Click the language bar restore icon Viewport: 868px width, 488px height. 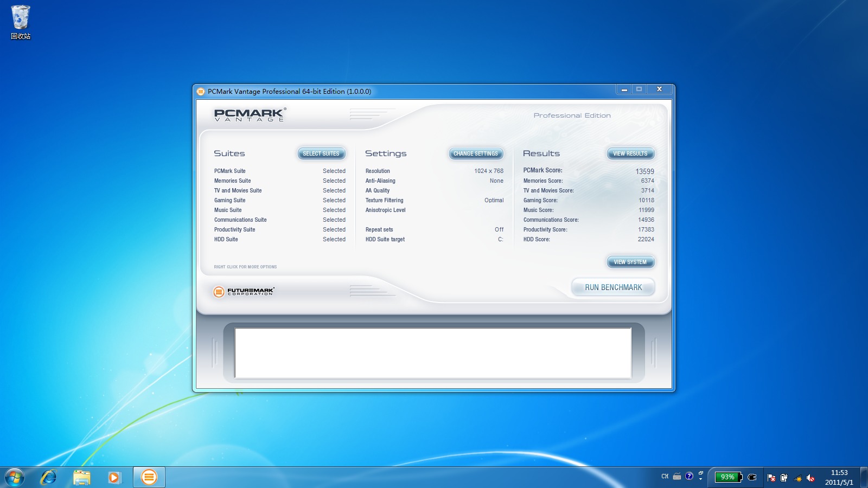[x=700, y=473]
